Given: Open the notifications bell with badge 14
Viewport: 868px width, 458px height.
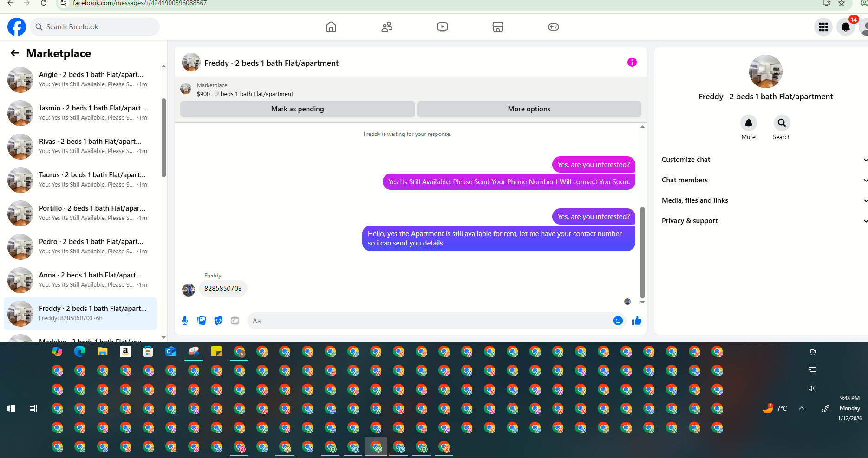Looking at the screenshot, I should (x=846, y=27).
